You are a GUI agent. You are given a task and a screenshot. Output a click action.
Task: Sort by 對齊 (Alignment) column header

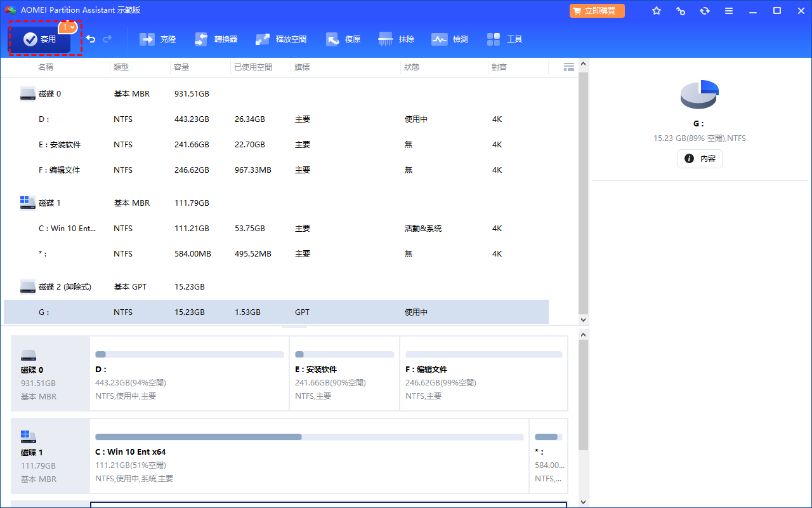coord(499,67)
